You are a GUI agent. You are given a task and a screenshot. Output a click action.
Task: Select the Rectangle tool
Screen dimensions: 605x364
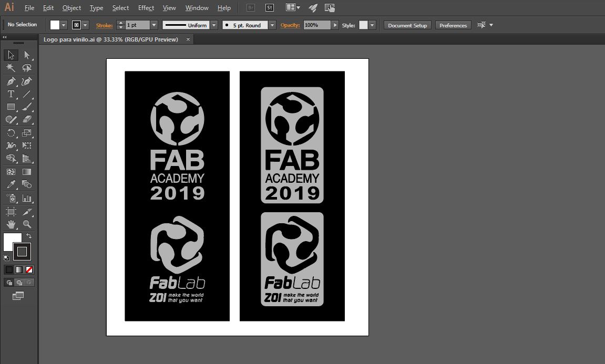click(x=11, y=107)
